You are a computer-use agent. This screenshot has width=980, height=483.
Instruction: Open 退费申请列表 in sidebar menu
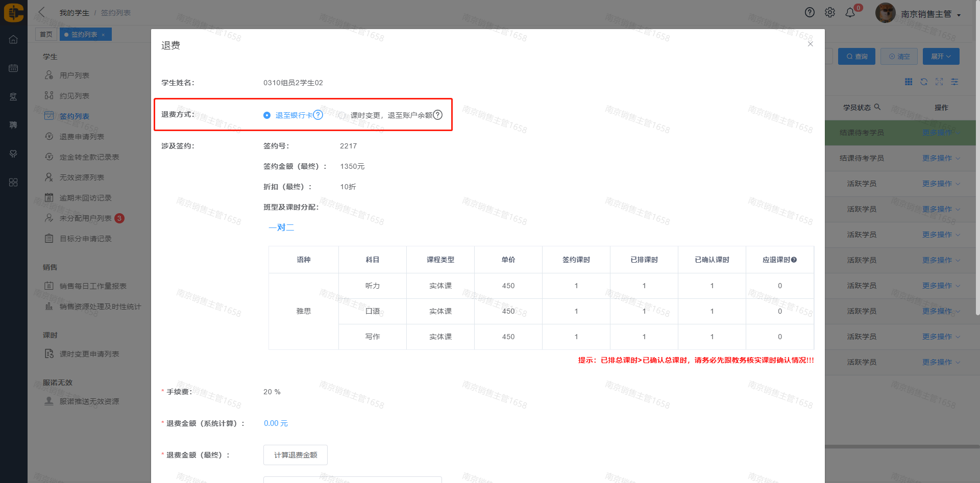(82, 137)
